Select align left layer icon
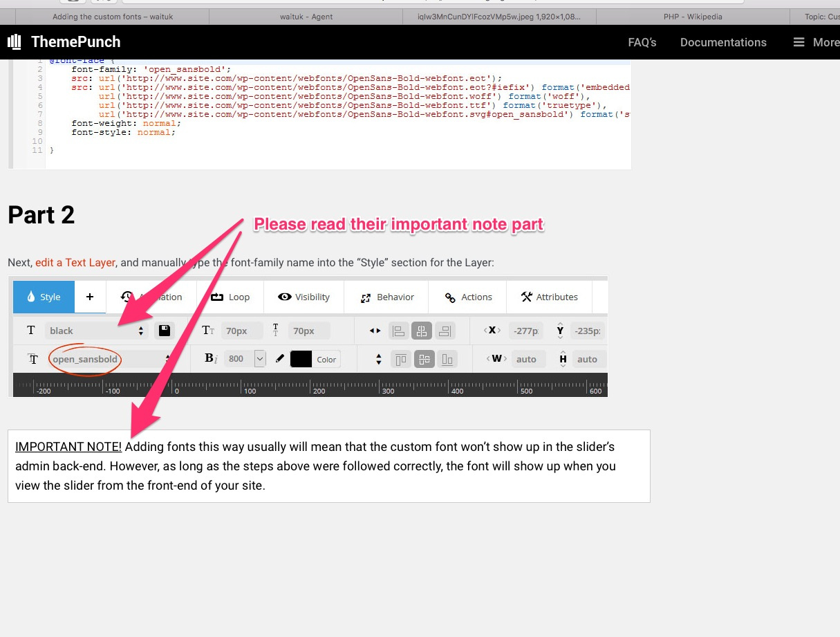Image resolution: width=840 pixels, height=637 pixels. click(x=399, y=331)
